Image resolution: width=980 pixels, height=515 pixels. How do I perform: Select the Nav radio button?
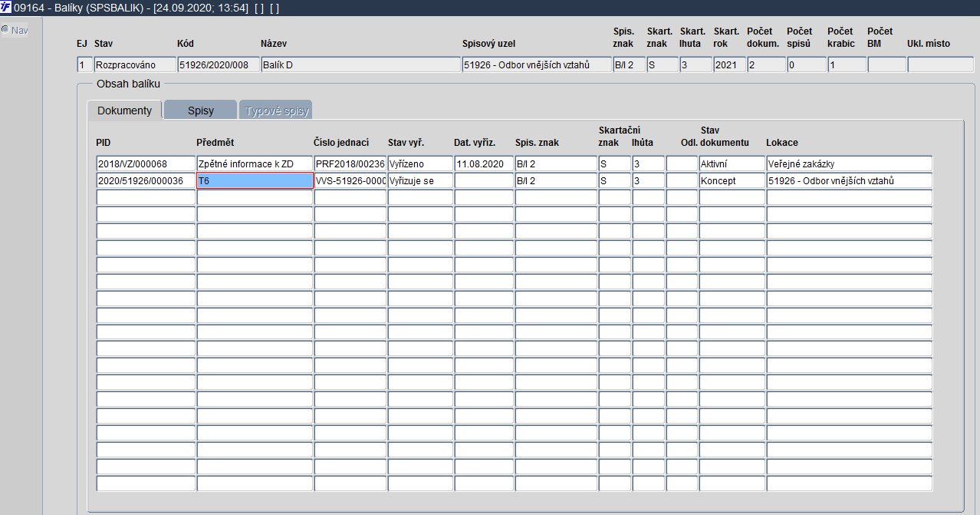pos(5,30)
